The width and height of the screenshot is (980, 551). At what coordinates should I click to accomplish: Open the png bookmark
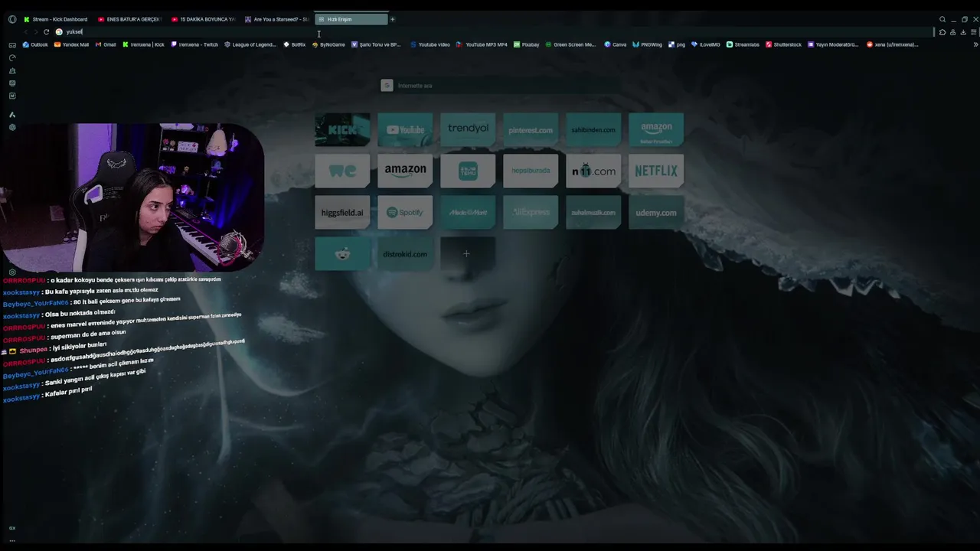(677, 44)
